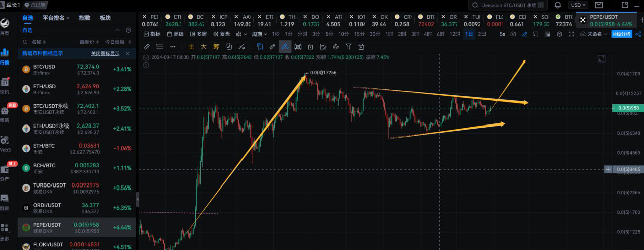Select the 30分 timeframe
The width and height of the screenshot is (644, 250).
(x=375, y=34)
